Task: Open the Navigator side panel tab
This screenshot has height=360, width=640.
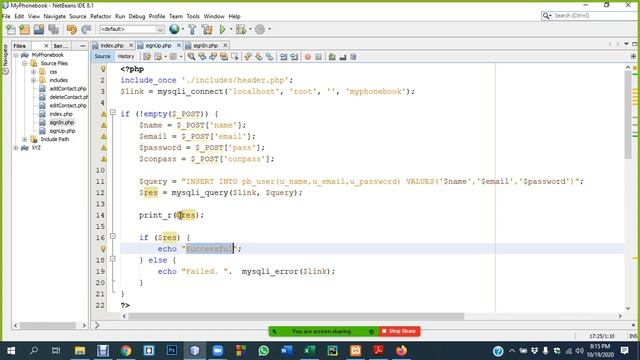Action: (x=5, y=59)
